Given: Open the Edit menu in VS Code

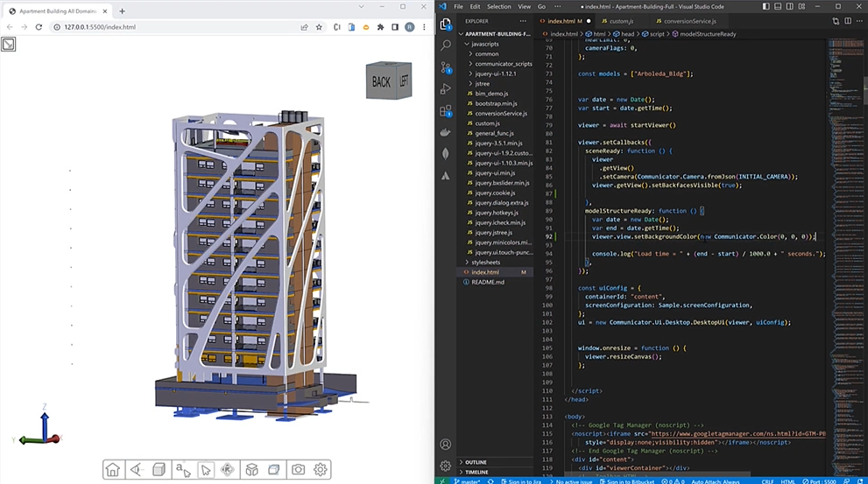Looking at the screenshot, I should point(475,7).
